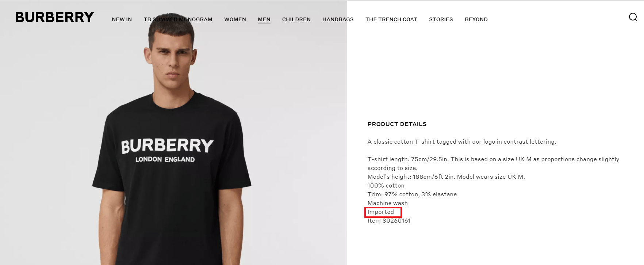Click the Machine wash detail line
Image resolution: width=644 pixels, height=265 pixels.
tap(387, 203)
